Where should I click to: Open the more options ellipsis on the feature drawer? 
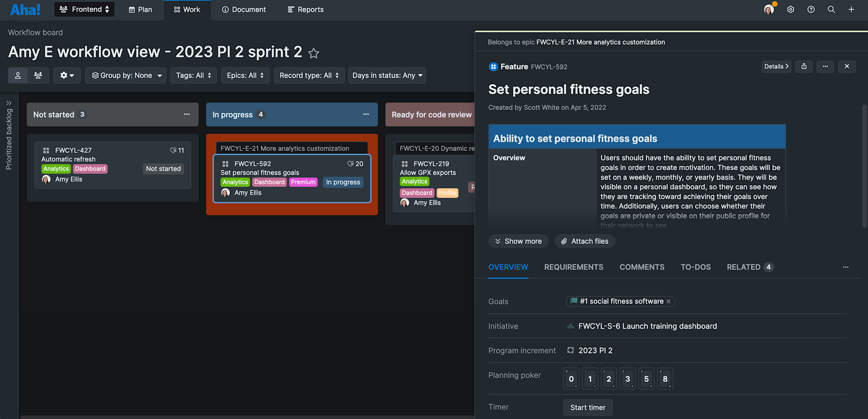tap(825, 67)
